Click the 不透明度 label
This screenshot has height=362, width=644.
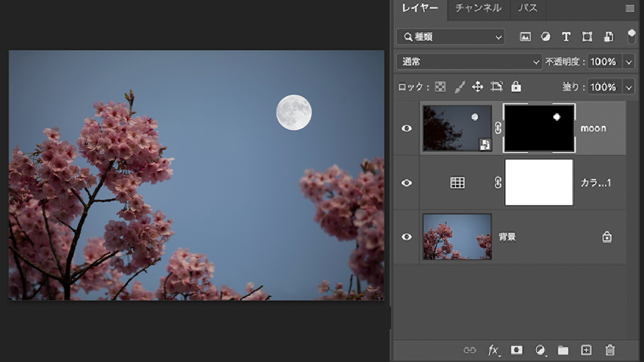pyautogui.click(x=564, y=62)
